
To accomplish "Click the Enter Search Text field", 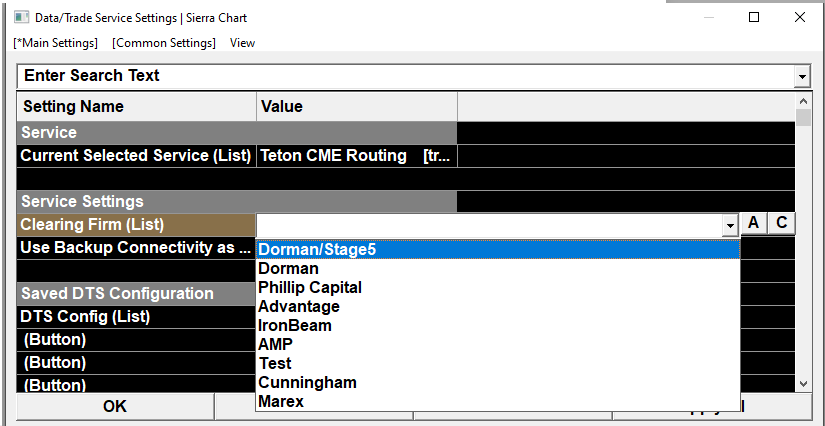I will pos(406,76).
